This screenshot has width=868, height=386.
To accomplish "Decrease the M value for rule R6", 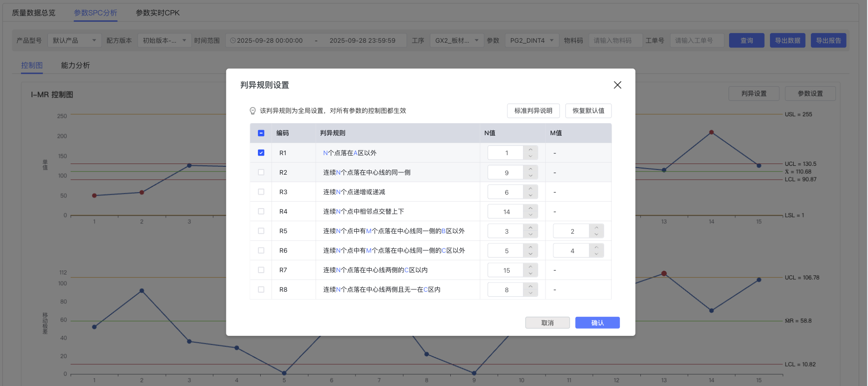I will (x=596, y=254).
